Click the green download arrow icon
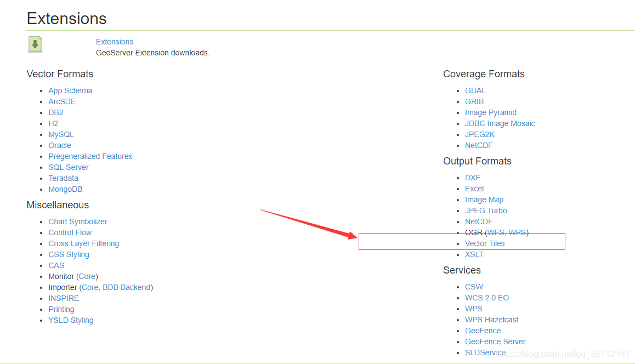 (x=35, y=44)
